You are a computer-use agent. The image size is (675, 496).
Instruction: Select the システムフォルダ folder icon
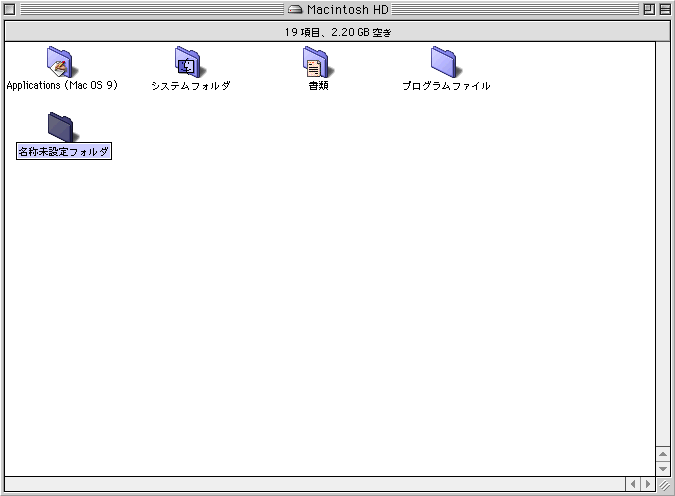[189, 62]
